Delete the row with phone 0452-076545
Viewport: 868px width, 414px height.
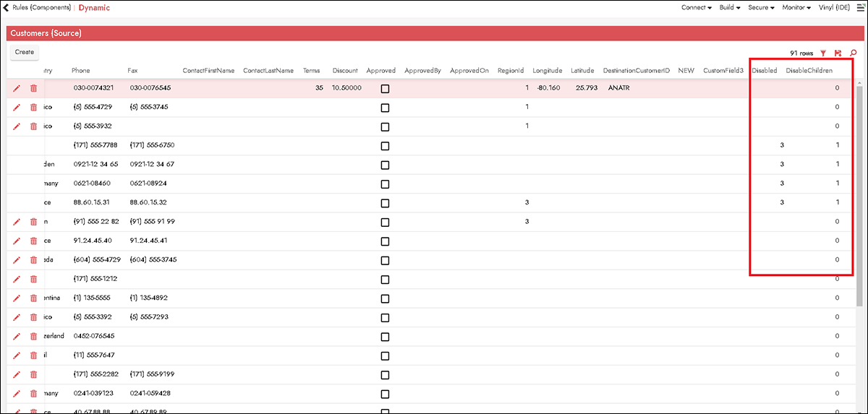click(33, 336)
